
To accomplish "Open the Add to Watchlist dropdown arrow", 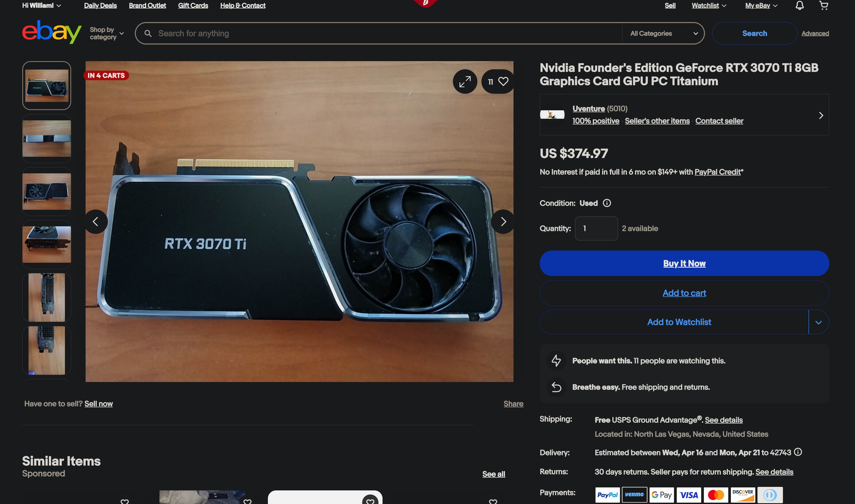I will pyautogui.click(x=818, y=322).
